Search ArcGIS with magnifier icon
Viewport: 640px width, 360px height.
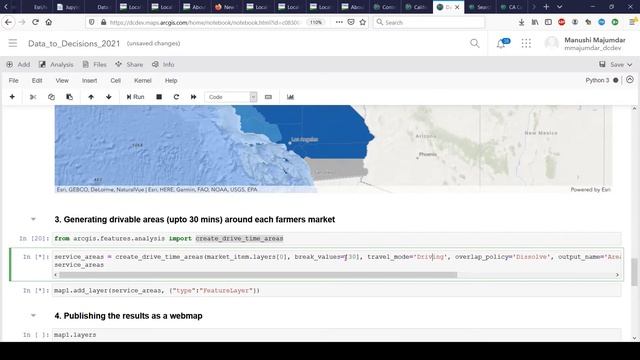(475, 43)
